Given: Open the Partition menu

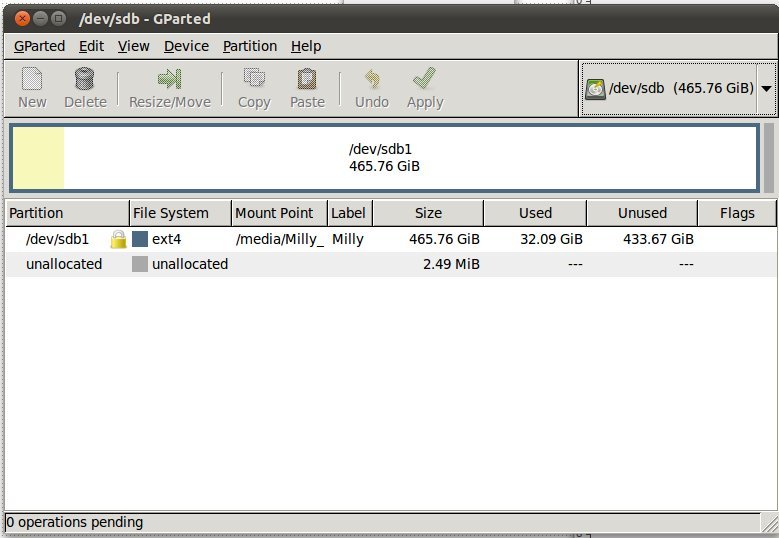Looking at the screenshot, I should [x=250, y=46].
